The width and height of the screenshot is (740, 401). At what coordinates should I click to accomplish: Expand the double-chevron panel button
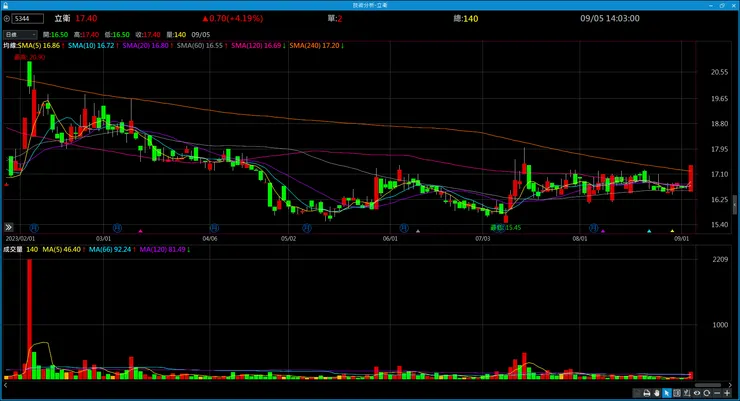pyautogui.click(x=8, y=227)
